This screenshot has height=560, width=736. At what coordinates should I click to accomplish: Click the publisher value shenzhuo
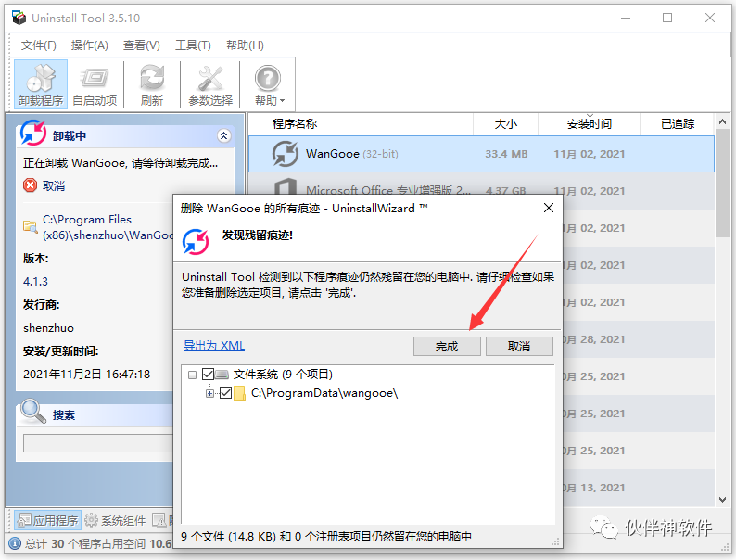[48, 328]
